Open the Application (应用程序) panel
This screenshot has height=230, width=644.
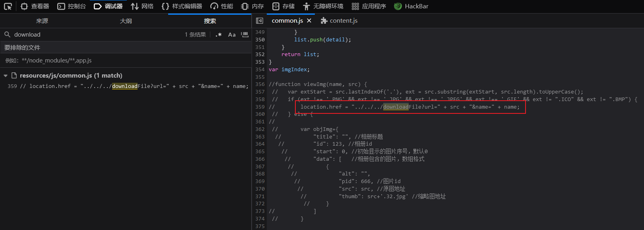point(369,6)
